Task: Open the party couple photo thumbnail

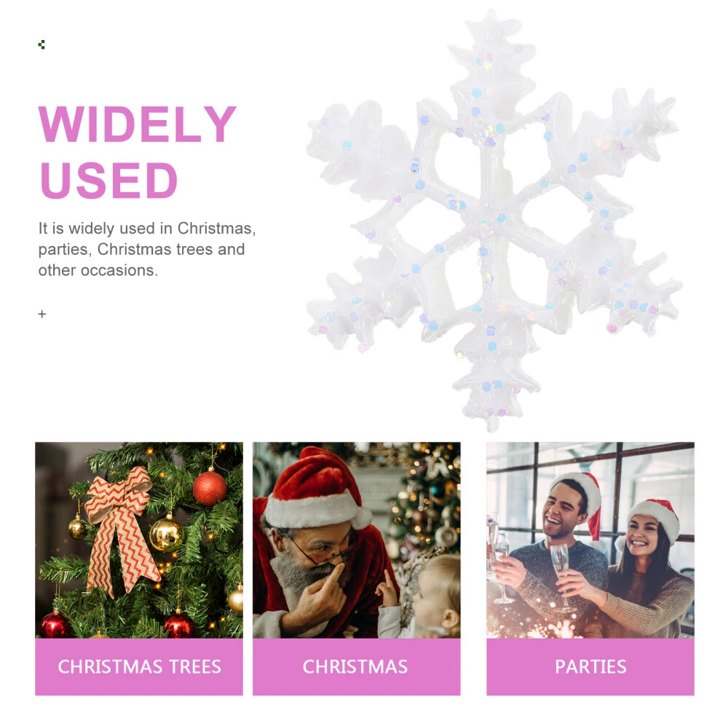Action: pyautogui.click(x=590, y=540)
